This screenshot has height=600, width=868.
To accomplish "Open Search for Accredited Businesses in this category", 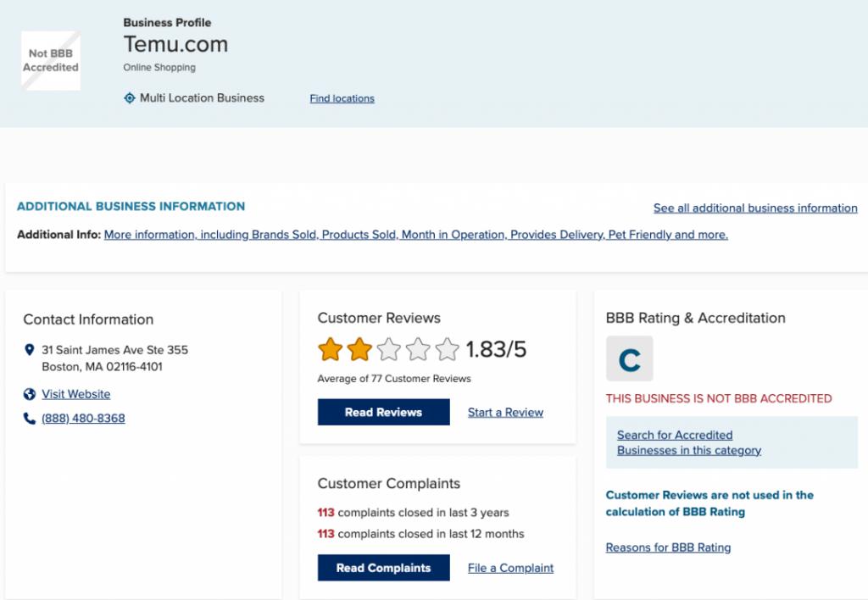I will click(x=688, y=443).
